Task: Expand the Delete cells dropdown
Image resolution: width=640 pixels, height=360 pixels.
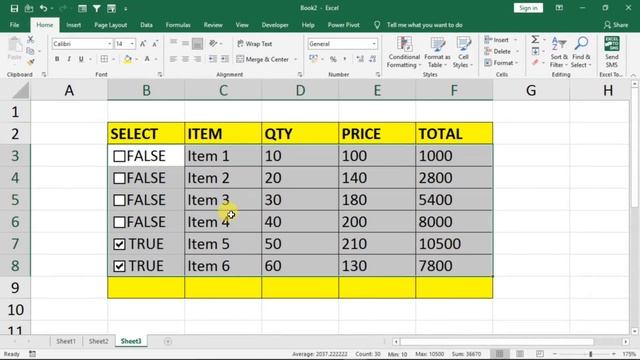Action: pyautogui.click(x=517, y=51)
